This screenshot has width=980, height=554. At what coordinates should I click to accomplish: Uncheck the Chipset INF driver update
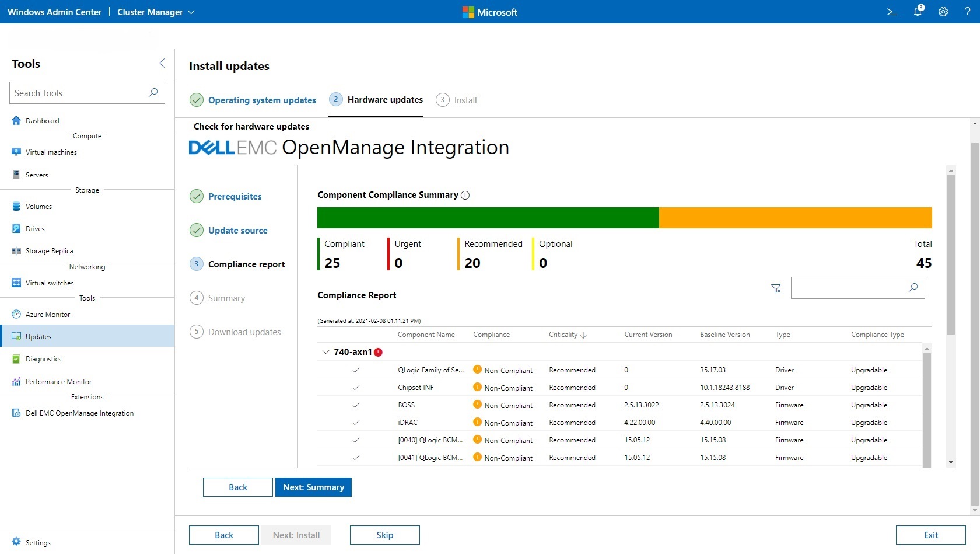coord(356,387)
